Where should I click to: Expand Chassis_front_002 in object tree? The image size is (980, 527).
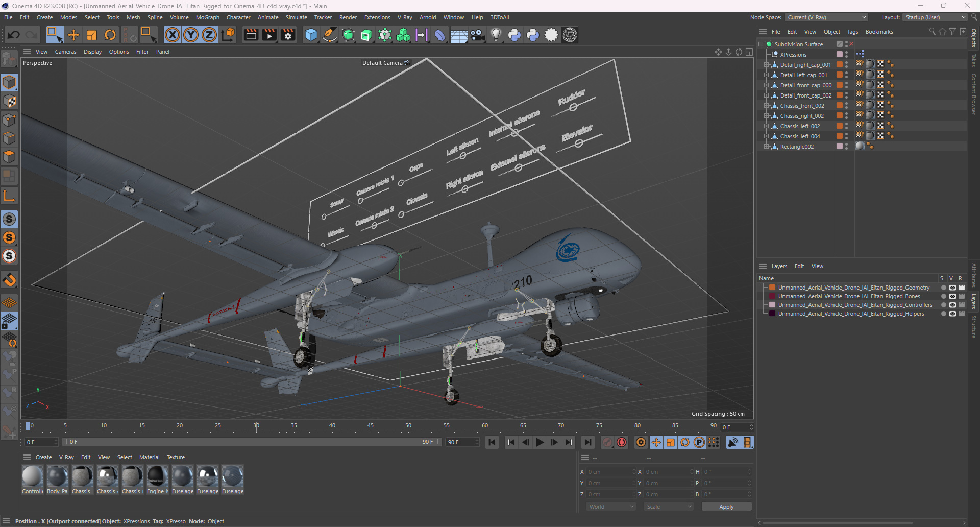point(766,106)
